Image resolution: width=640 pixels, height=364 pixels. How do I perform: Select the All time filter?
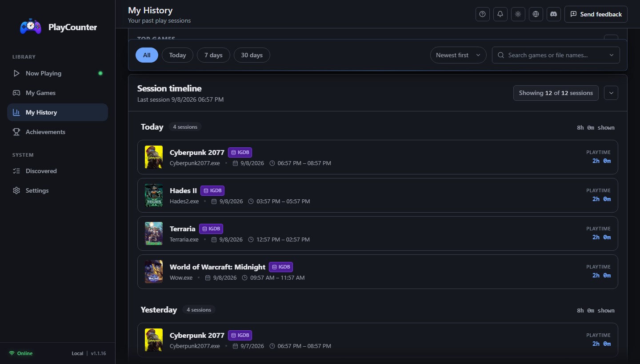147,55
